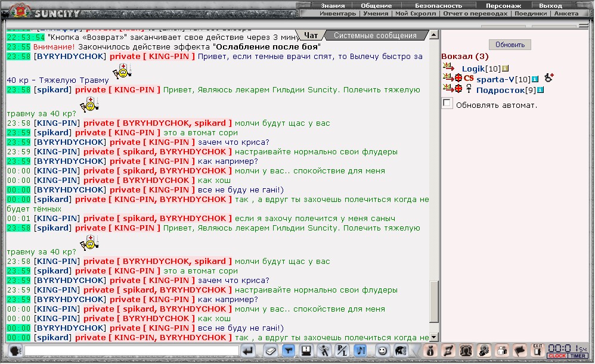The height and width of the screenshot is (364, 595).
Task: Enable Обновлять автомат. checkbox
Action: (447, 103)
